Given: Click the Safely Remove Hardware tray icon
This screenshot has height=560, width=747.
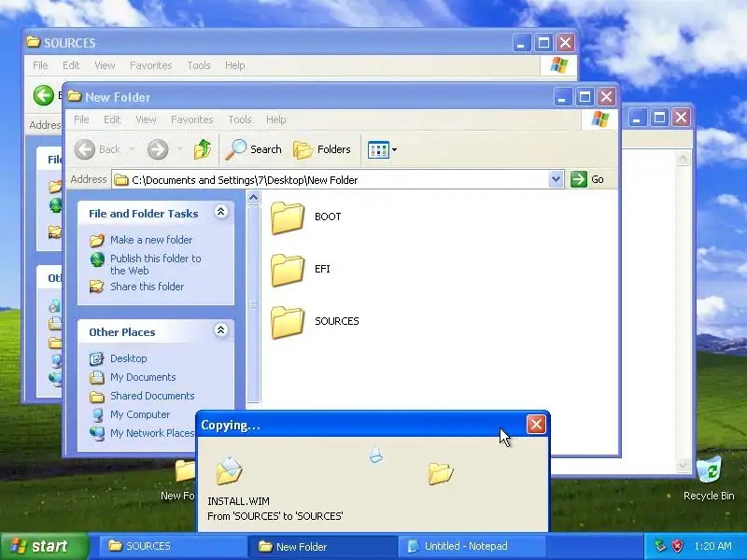Looking at the screenshot, I should pyautogui.click(x=660, y=546).
